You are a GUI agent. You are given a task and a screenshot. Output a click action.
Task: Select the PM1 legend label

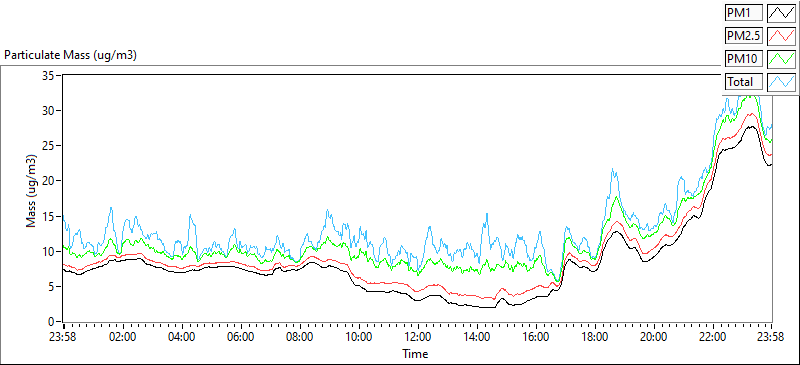tap(743, 13)
